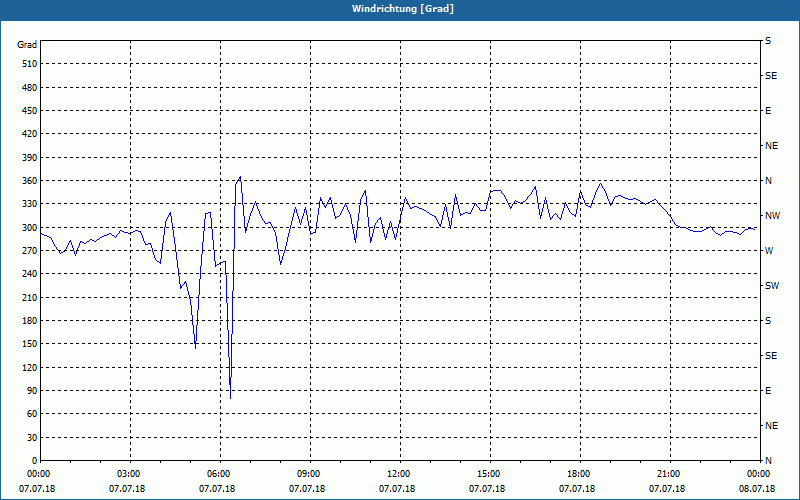Select the 07.07.18 date under 15:00
800x500 pixels.
487,489
